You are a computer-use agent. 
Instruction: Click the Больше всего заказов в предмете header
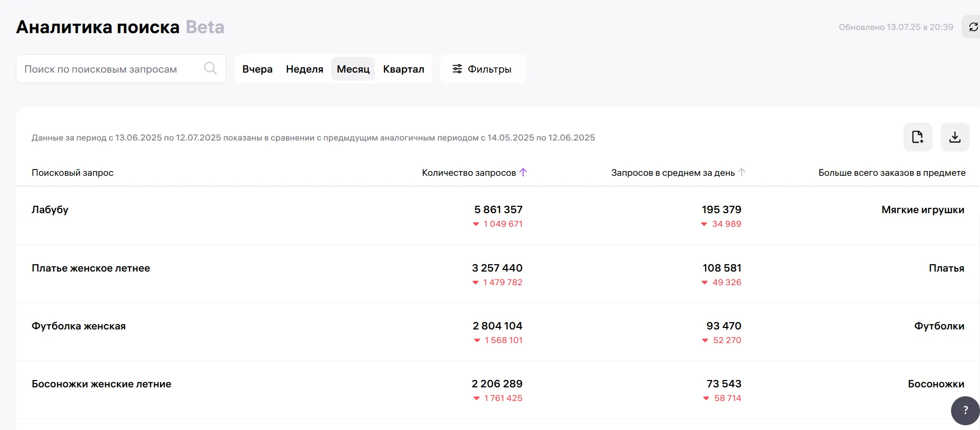pyautogui.click(x=892, y=173)
